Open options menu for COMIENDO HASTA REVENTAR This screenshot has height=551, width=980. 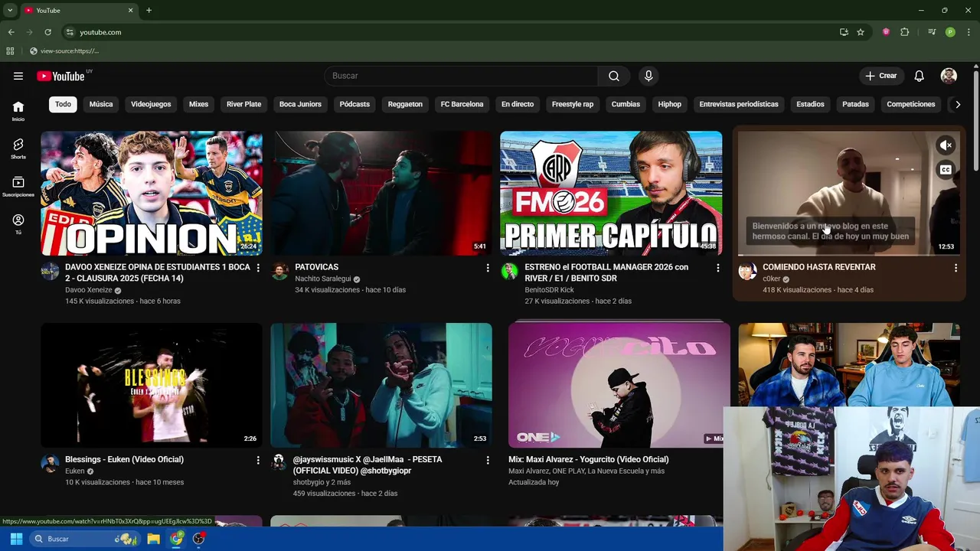(955, 268)
